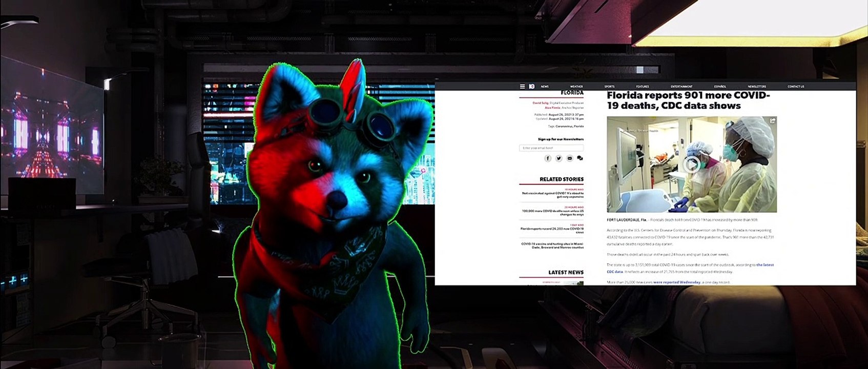
Task: Open the Español menu in the header
Action: [x=720, y=87]
